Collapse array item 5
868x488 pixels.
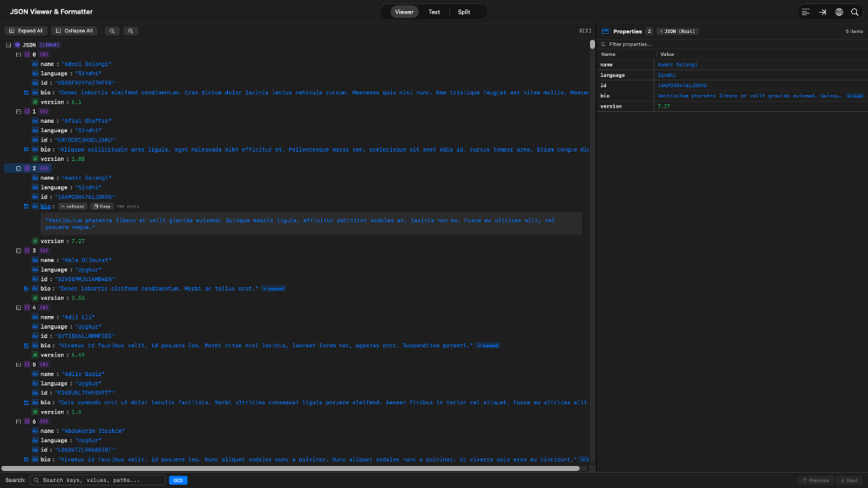click(x=19, y=364)
